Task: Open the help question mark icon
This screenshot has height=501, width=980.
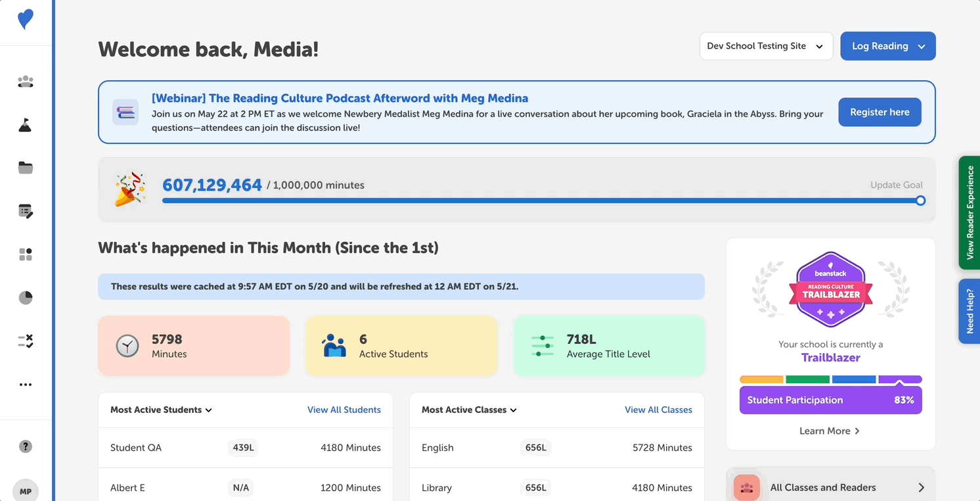Action: 25,446
